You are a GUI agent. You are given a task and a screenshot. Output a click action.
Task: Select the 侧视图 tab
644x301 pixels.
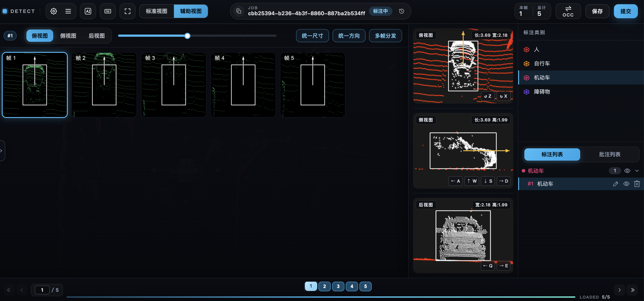(68, 36)
